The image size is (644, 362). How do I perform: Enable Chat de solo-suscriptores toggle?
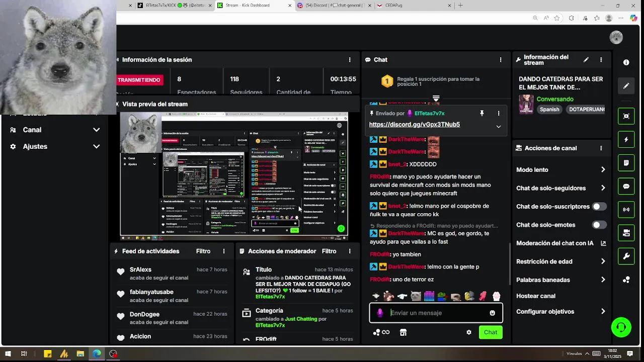pyautogui.click(x=599, y=207)
